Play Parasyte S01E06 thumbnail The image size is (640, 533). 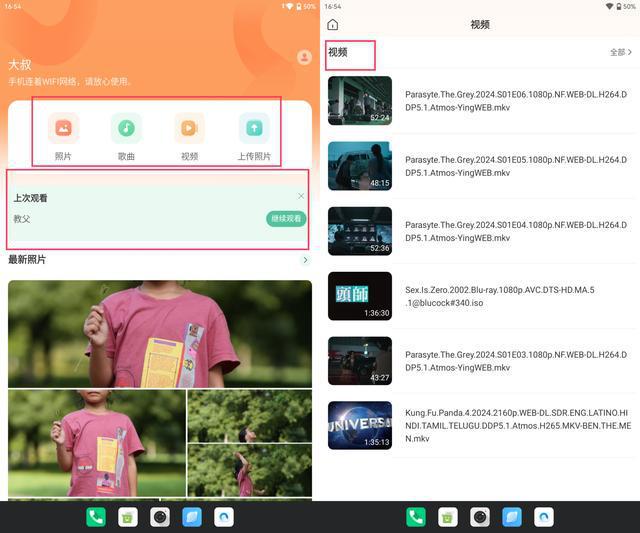(360, 100)
